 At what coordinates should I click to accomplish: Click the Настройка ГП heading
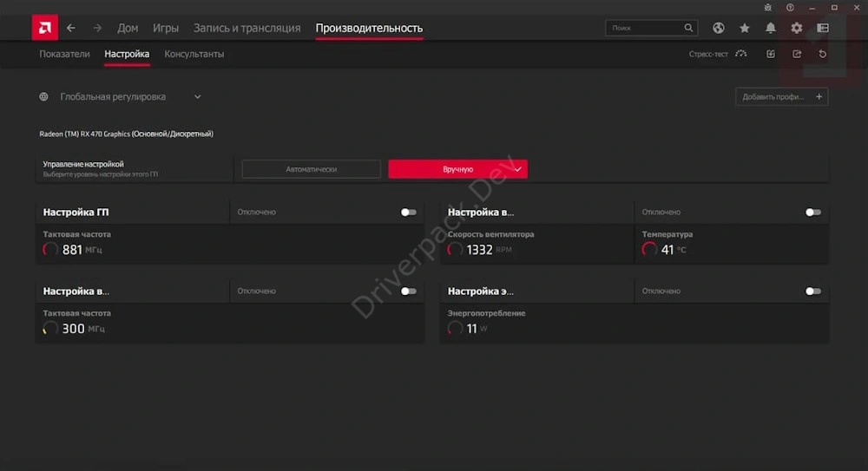pyautogui.click(x=76, y=212)
